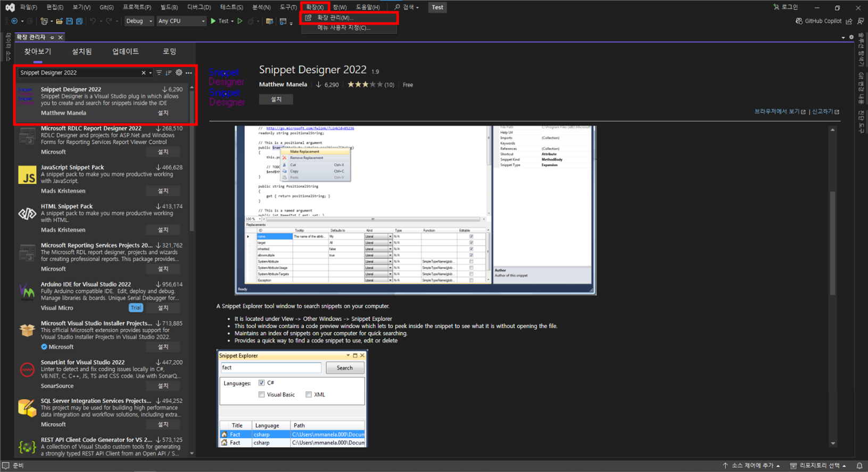Switch to the 로밍 tab

[x=169, y=52]
